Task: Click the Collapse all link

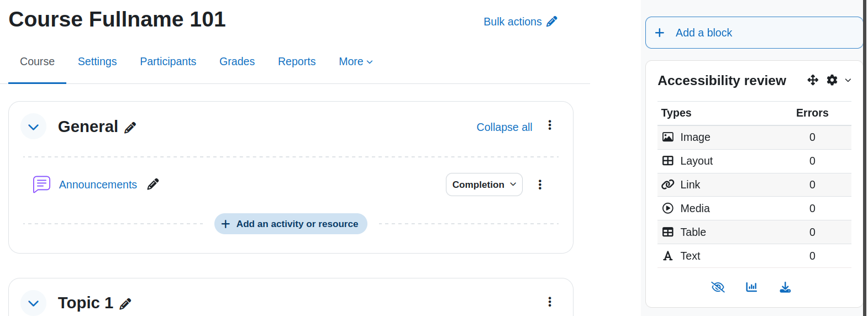Action: [504, 127]
